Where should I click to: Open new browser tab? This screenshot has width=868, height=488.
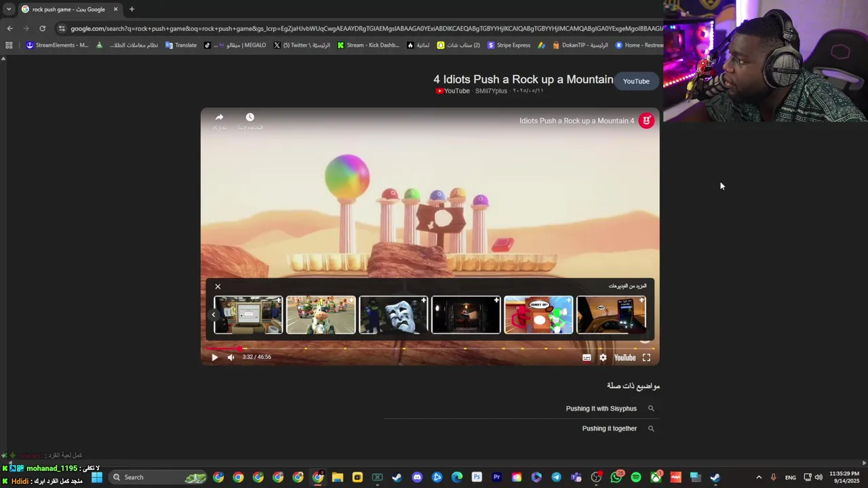pos(132,9)
